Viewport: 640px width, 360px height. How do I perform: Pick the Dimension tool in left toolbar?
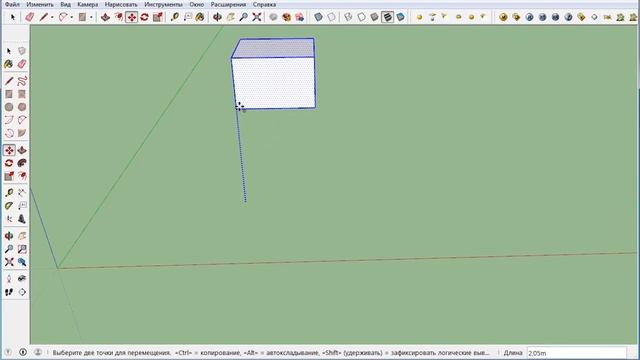click(x=22, y=193)
